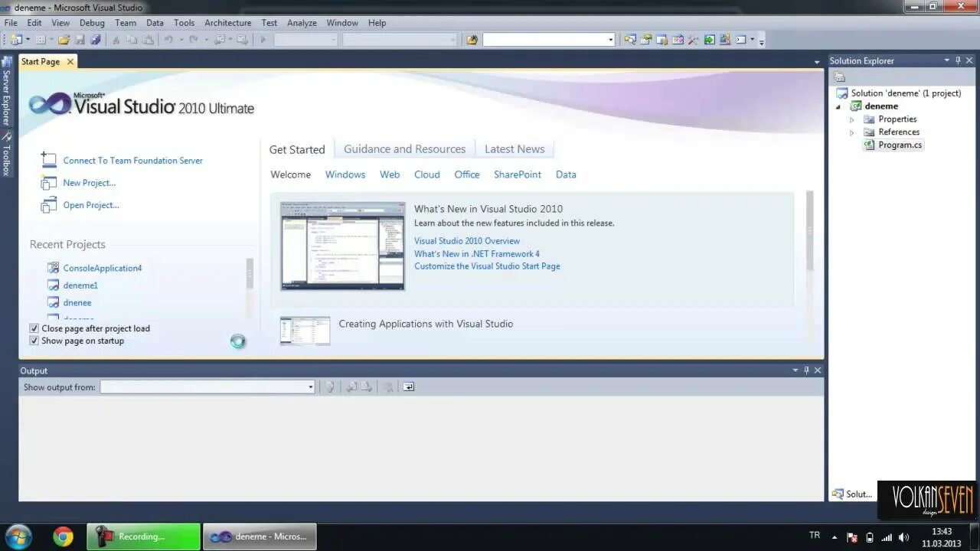Click the volume icon in system tray

coord(904,537)
